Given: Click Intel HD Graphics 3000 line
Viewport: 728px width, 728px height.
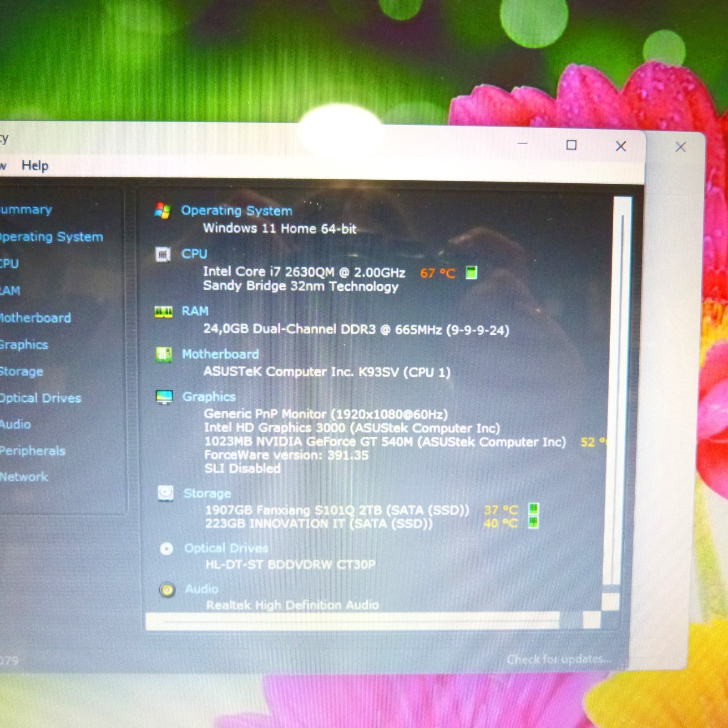Looking at the screenshot, I should [352, 428].
